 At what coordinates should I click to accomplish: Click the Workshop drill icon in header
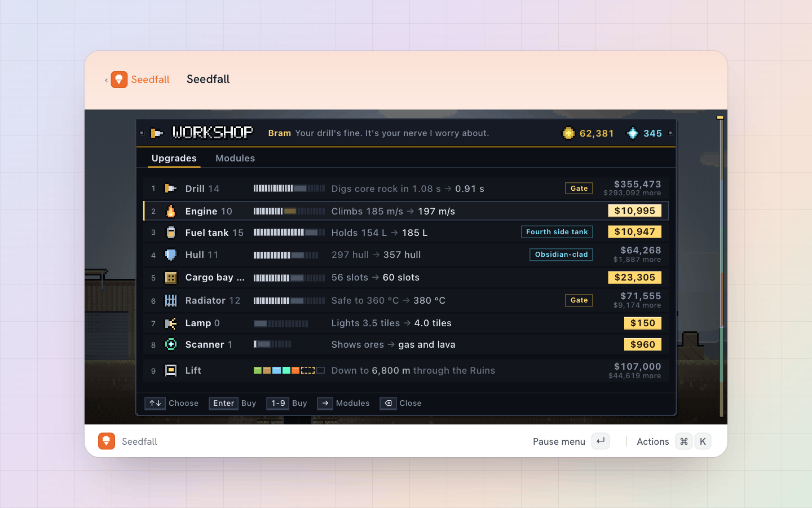coord(157,133)
